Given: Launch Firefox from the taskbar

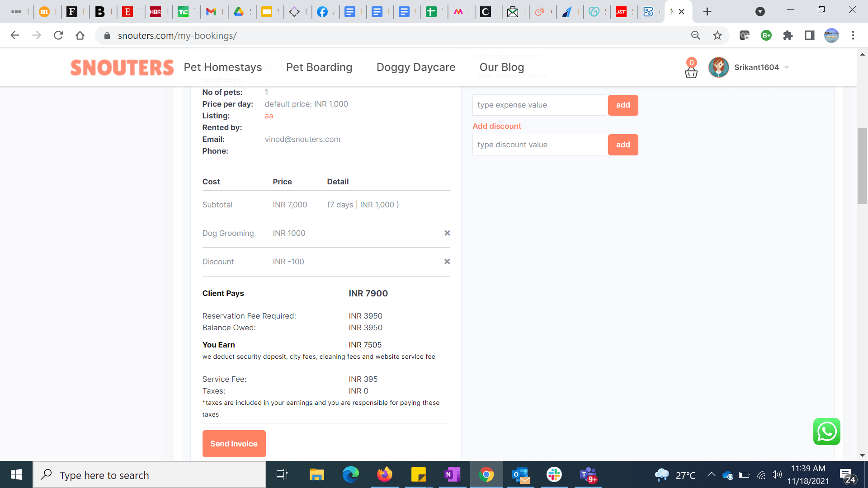Looking at the screenshot, I should [x=385, y=475].
